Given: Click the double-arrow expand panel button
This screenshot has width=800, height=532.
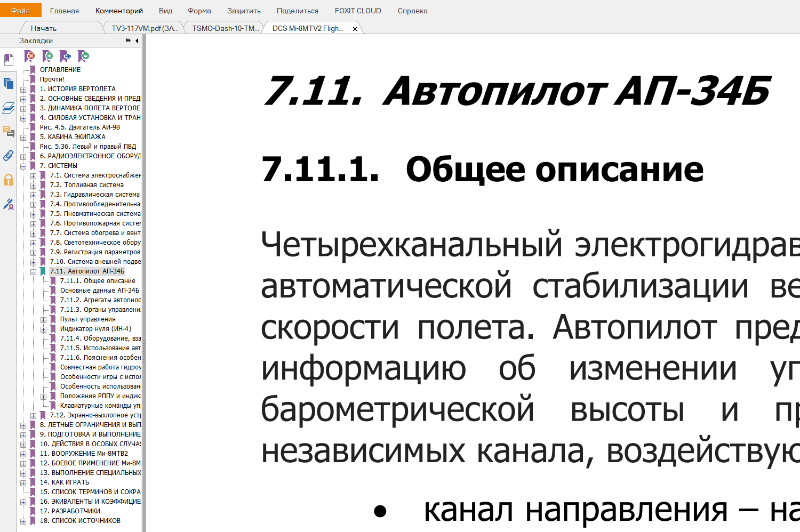Looking at the screenshot, I should coord(129,41).
